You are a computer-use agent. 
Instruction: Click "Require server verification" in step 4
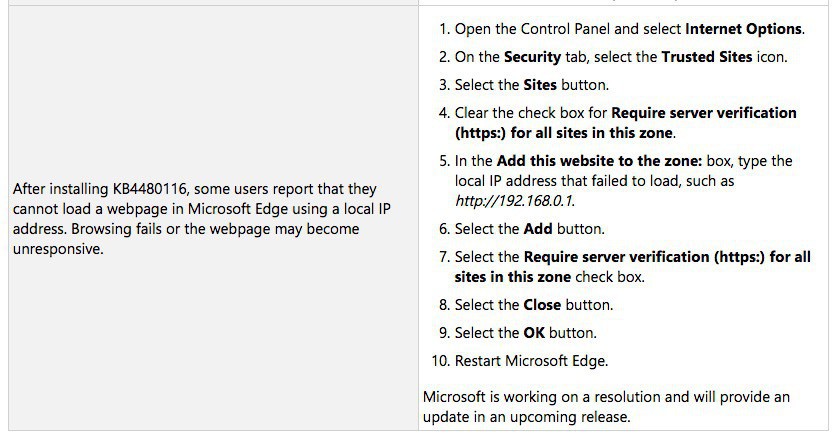pyautogui.click(x=704, y=113)
